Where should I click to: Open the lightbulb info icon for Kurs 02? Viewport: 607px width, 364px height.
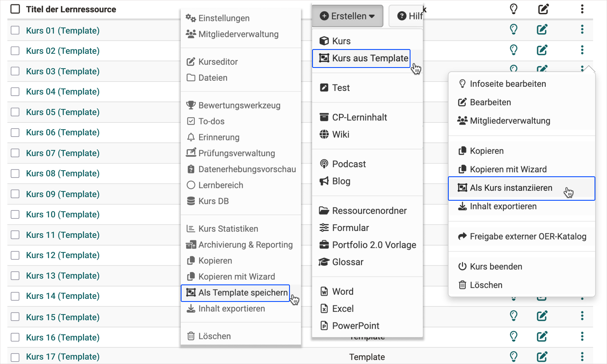514,50
